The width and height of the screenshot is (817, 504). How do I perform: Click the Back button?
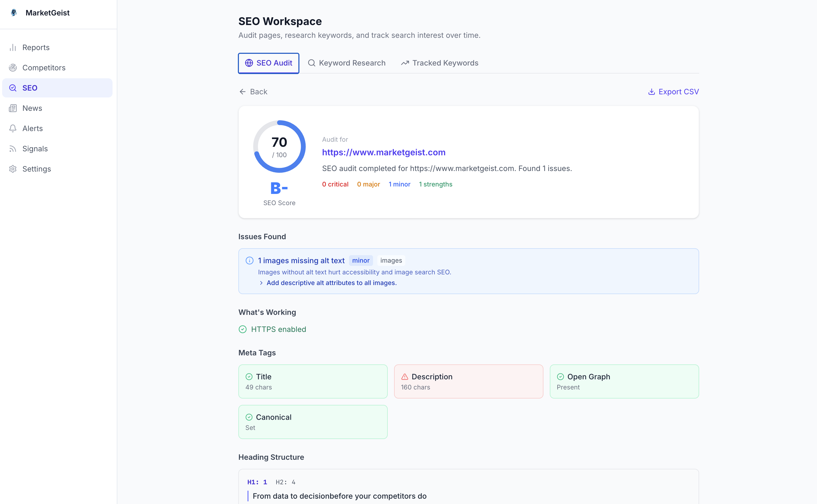254,91
